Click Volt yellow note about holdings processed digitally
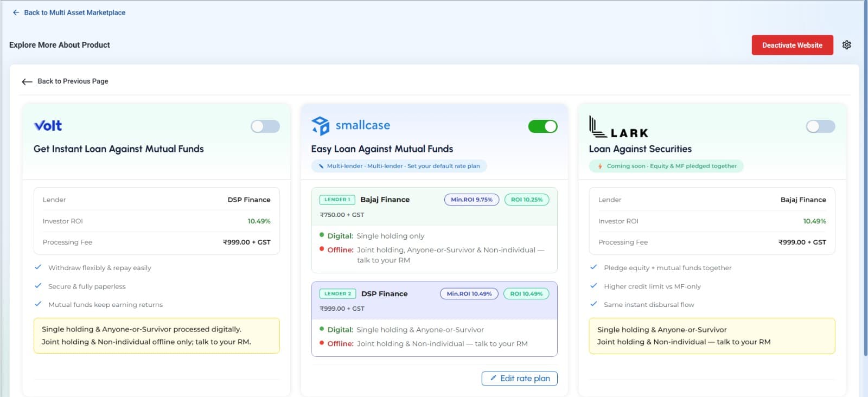The image size is (868, 397). pos(157,336)
